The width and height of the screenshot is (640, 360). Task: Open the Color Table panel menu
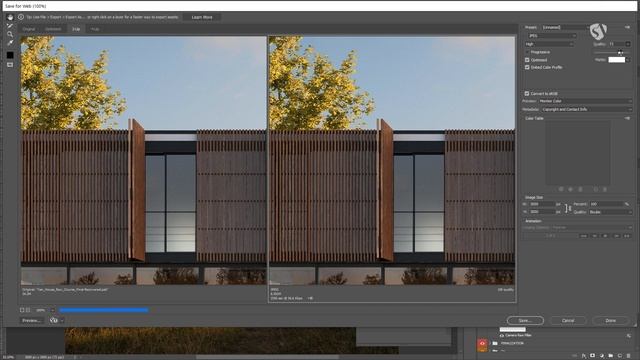(627, 118)
